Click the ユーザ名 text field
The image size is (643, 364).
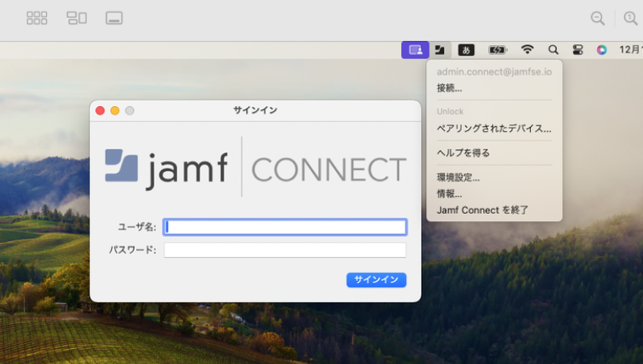[285, 227]
